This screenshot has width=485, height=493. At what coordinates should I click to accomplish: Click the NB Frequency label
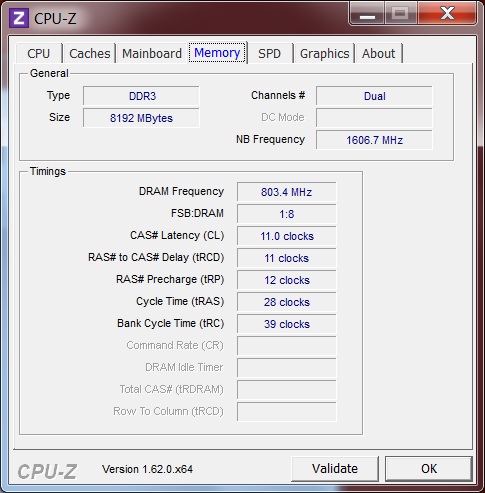pos(270,139)
